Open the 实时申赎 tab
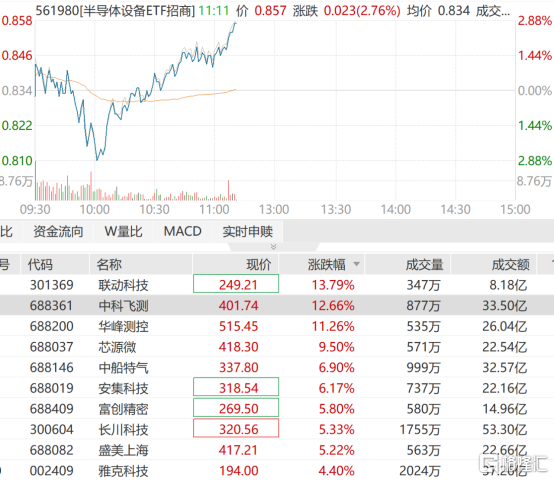 click(247, 232)
